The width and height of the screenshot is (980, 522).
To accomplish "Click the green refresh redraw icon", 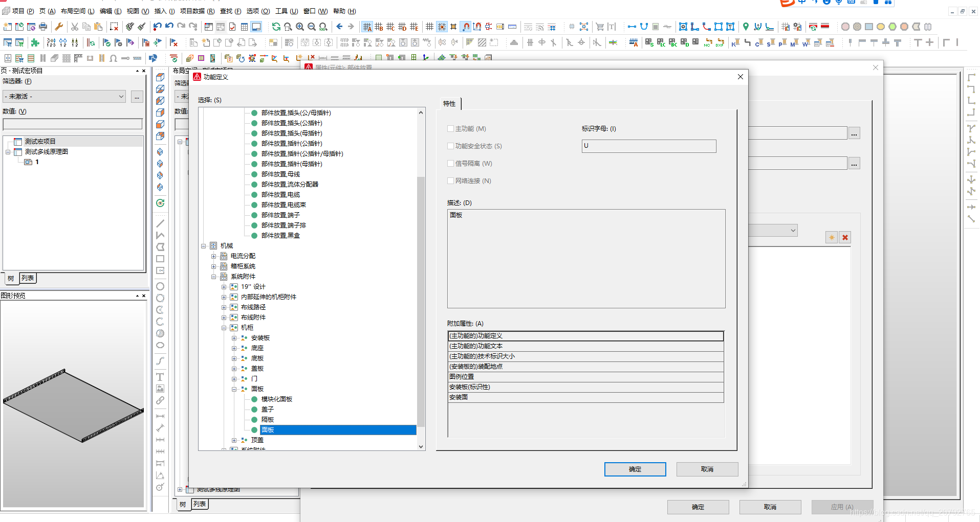I will point(276,27).
